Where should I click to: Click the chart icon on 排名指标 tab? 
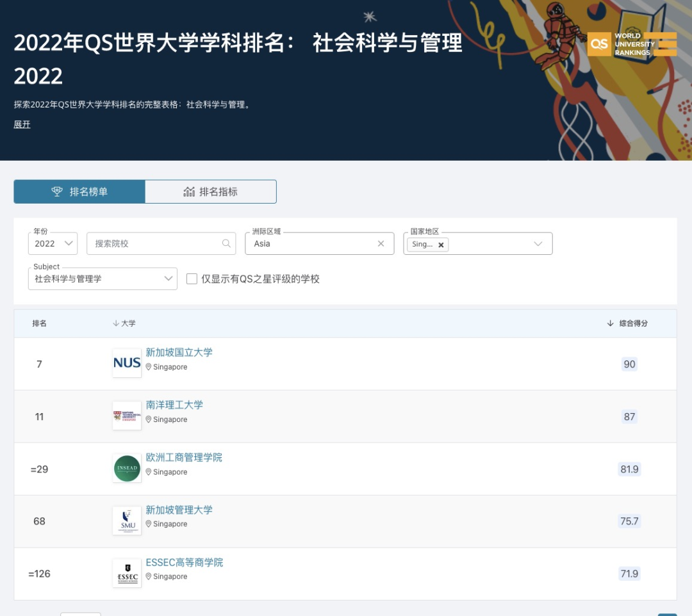189,191
